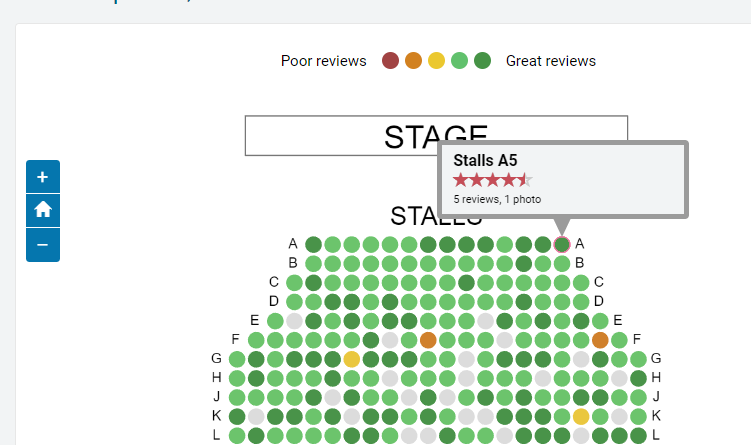Zoom out the seat map with minus button
751x445 pixels.
click(x=43, y=245)
